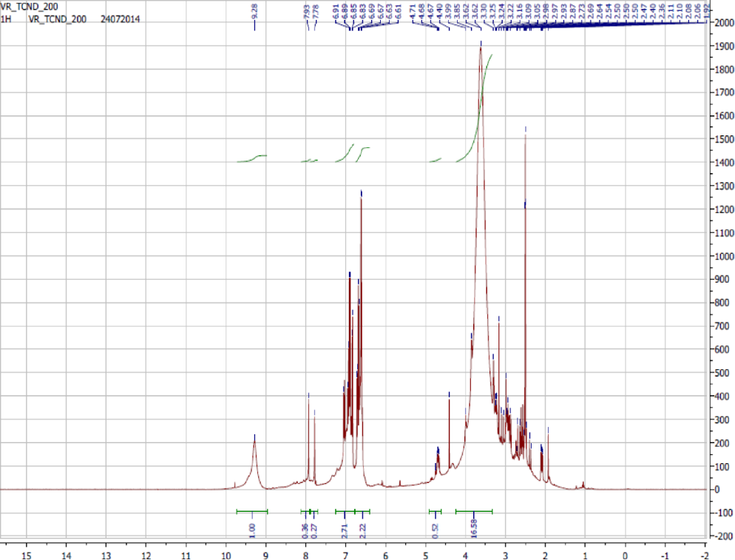Select the integral value 16.58
Image resolution: width=735 pixels, height=560 pixels.
coord(473,530)
